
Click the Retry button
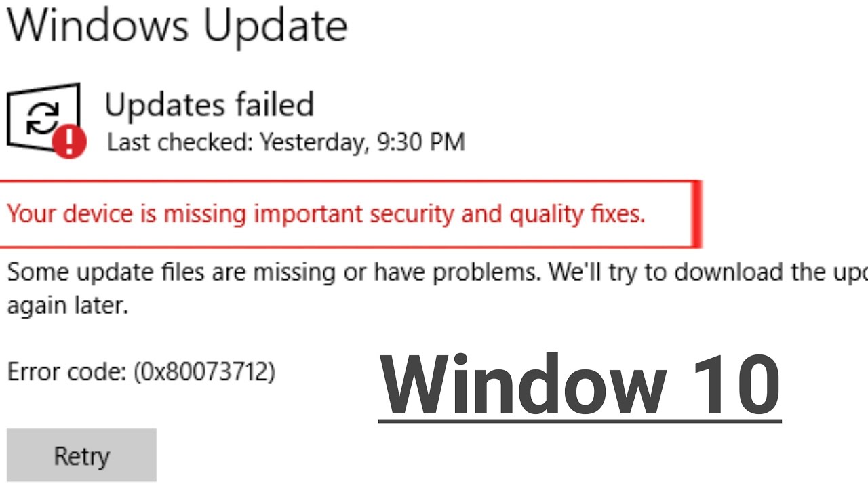tap(81, 455)
